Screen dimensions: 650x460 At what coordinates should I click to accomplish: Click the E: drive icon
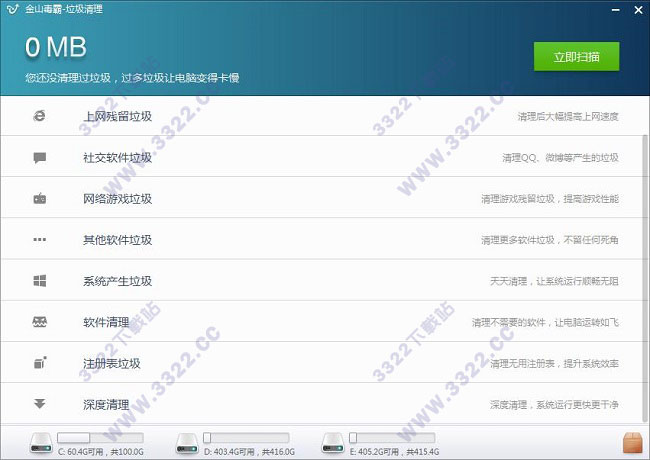point(333,443)
